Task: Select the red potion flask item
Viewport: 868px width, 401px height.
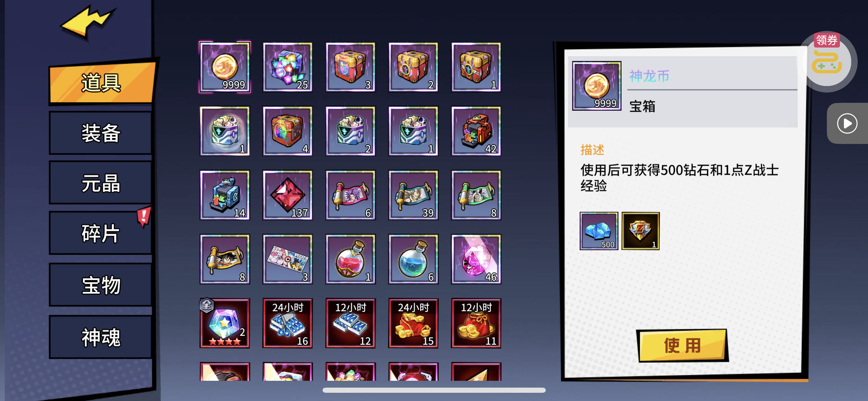Action: point(350,259)
